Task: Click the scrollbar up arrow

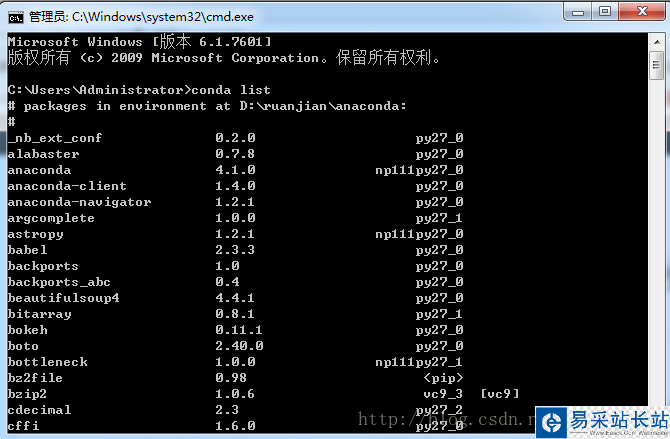Action: coord(656,42)
